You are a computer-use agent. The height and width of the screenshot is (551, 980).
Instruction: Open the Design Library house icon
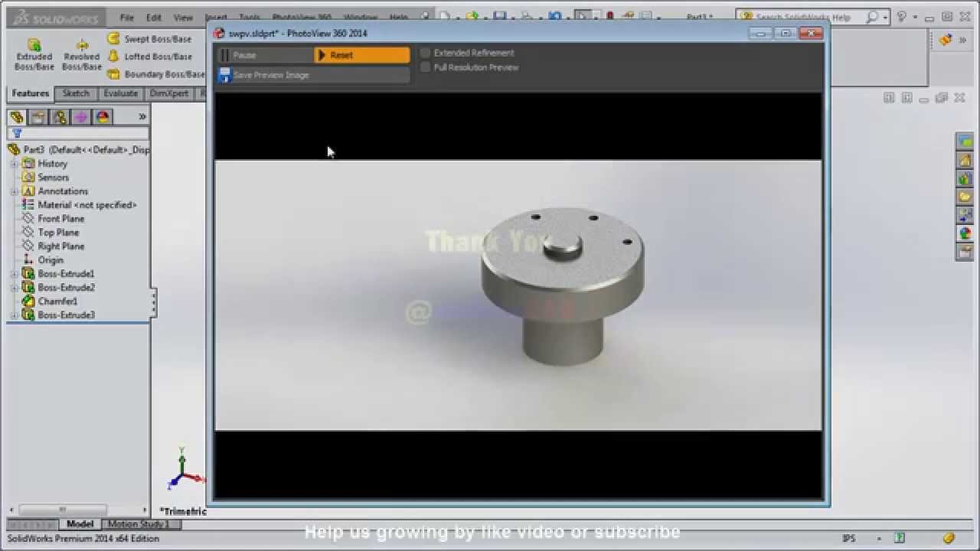coord(965,160)
